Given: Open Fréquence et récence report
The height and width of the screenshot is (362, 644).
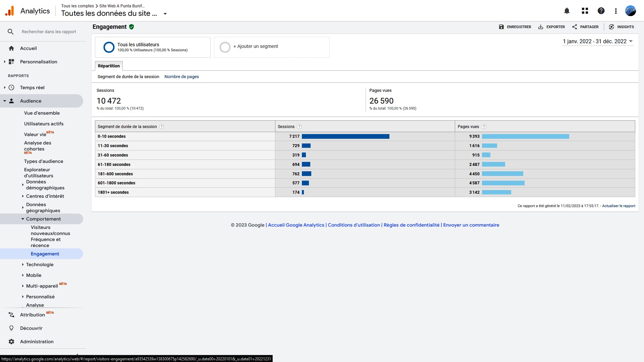Looking at the screenshot, I should click(46, 242).
